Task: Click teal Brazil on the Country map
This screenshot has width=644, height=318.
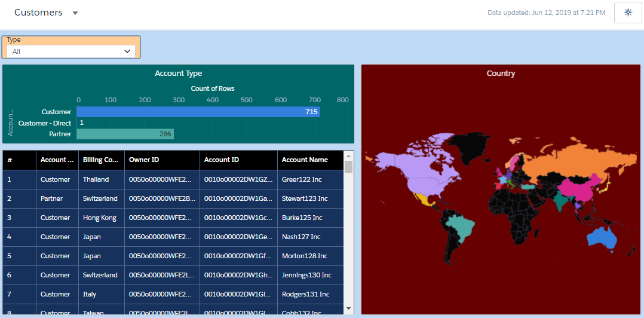Action: [460, 226]
